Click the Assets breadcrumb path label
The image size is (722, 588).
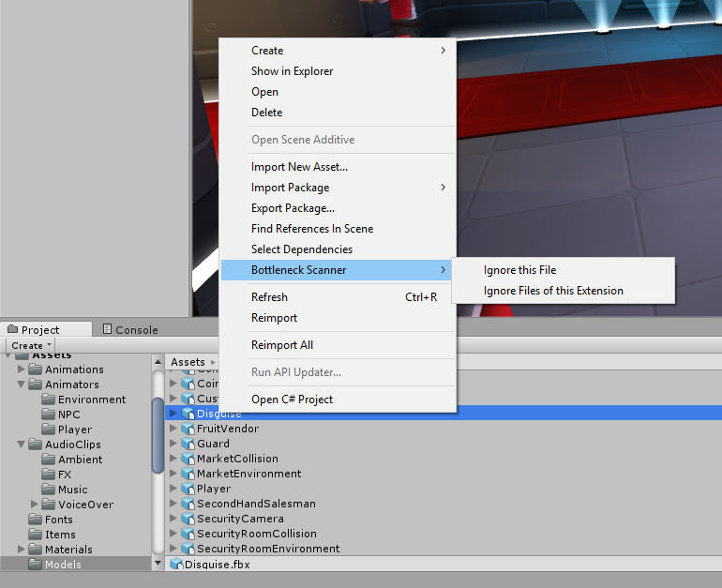tap(188, 362)
